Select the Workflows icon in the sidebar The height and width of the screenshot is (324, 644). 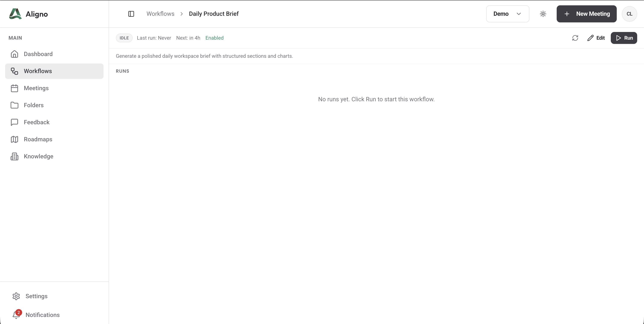pyautogui.click(x=14, y=71)
